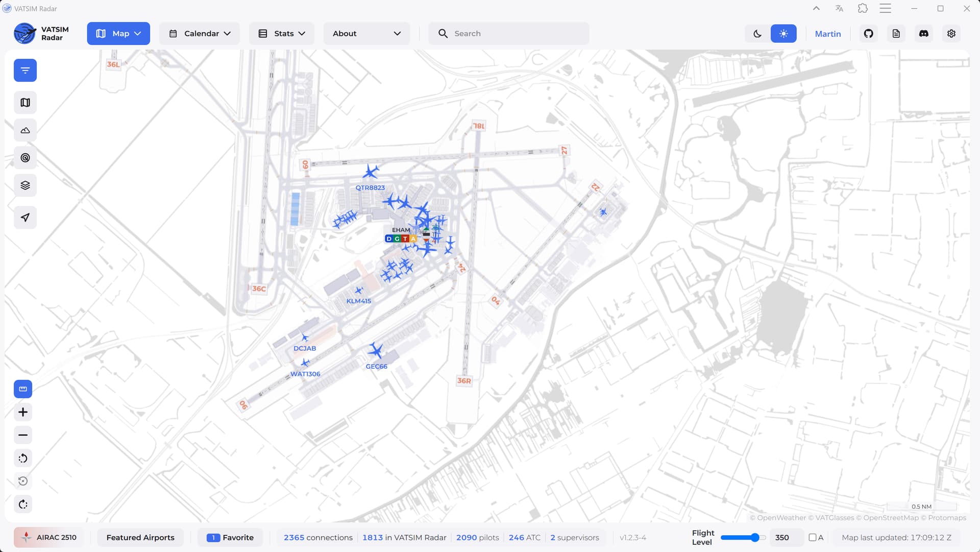Open the layers stack icon
The width and height of the screenshot is (980, 552).
[x=25, y=185]
